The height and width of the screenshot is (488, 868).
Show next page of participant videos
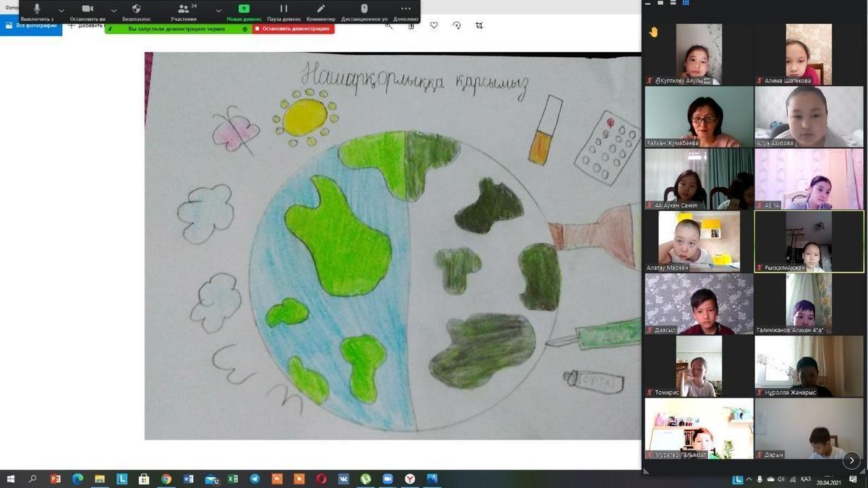pyautogui.click(x=851, y=460)
